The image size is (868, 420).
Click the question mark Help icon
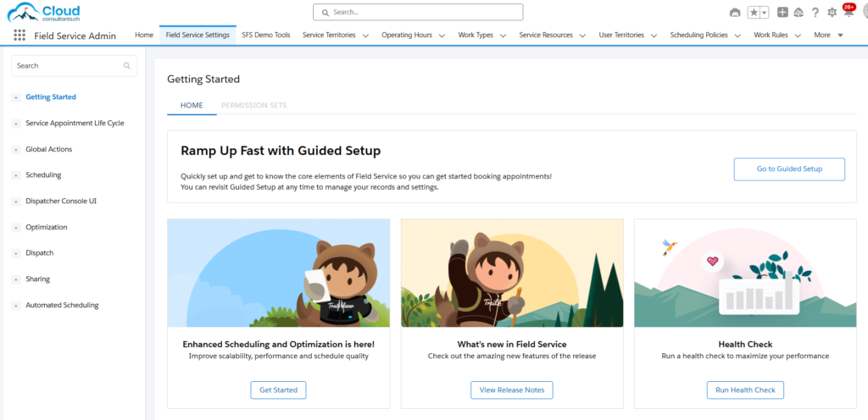pos(815,13)
